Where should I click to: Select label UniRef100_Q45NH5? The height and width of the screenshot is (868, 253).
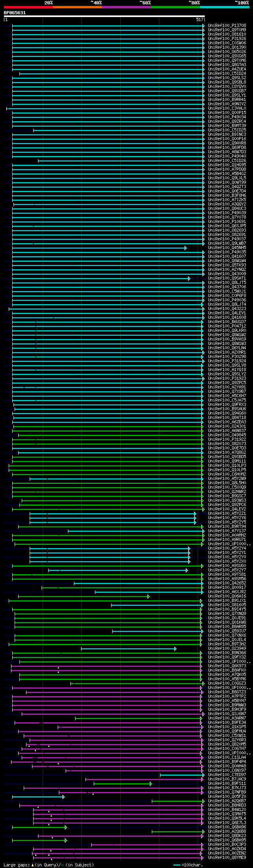coord(227,248)
